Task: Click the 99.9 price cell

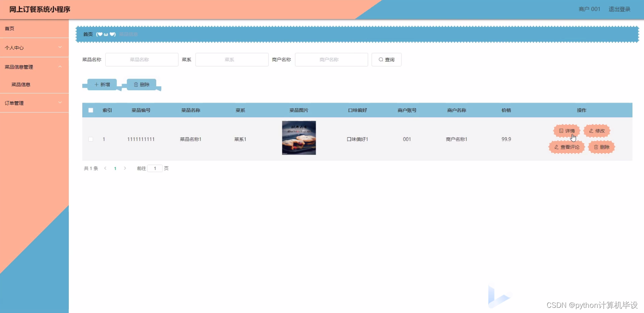Action: point(506,139)
